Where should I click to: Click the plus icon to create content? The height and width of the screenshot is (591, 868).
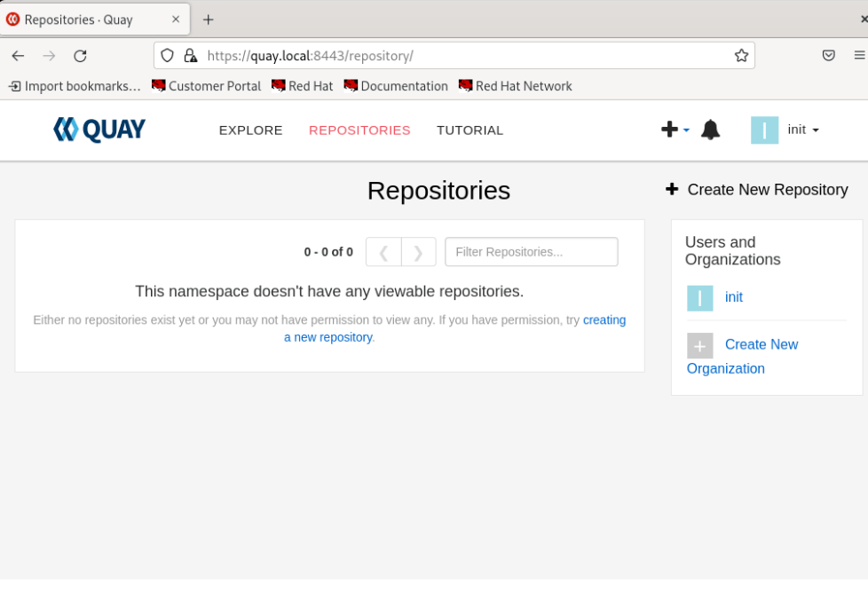[668, 129]
